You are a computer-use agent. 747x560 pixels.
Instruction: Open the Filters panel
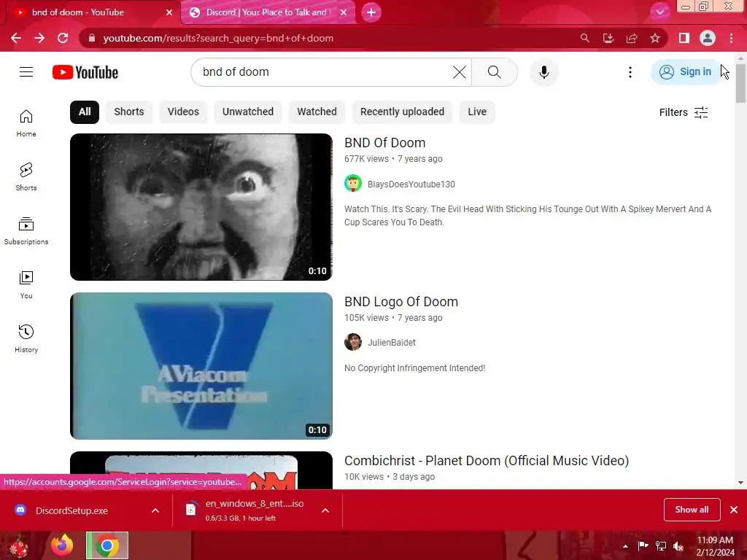tap(684, 112)
